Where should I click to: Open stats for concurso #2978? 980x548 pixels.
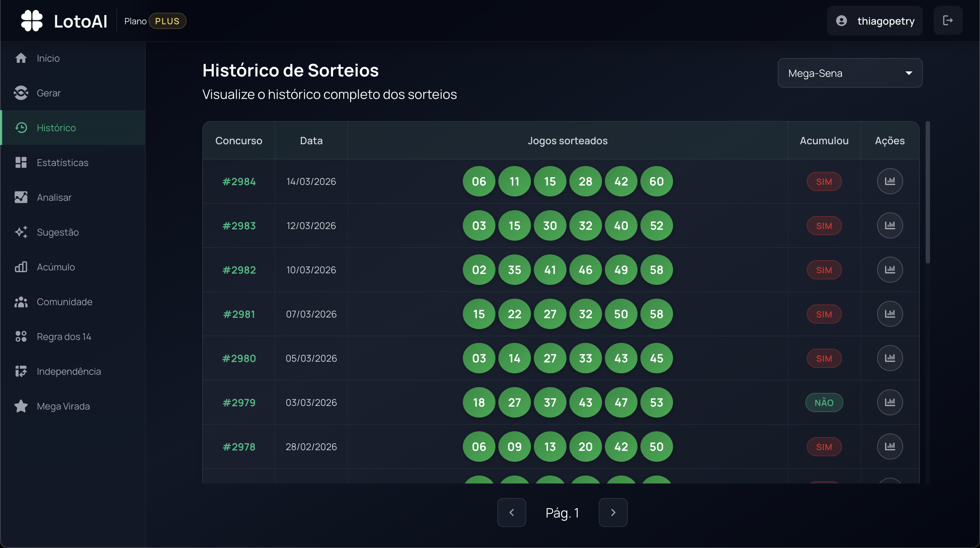(890, 447)
